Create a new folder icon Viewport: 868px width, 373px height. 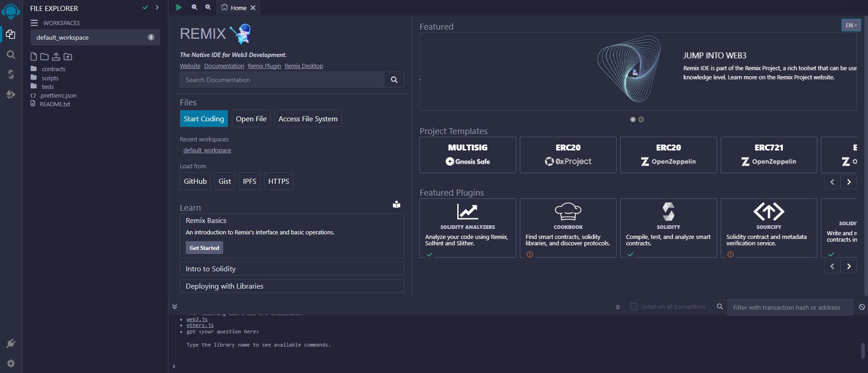[x=44, y=57]
